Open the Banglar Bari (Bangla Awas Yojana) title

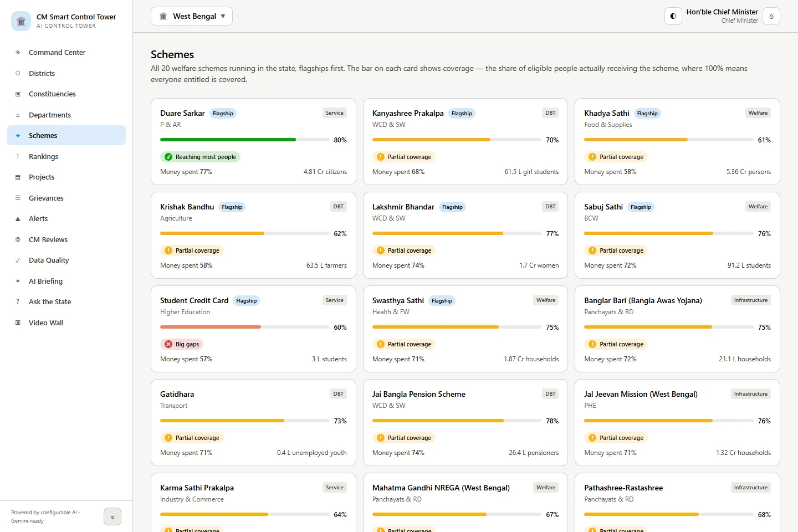(643, 300)
